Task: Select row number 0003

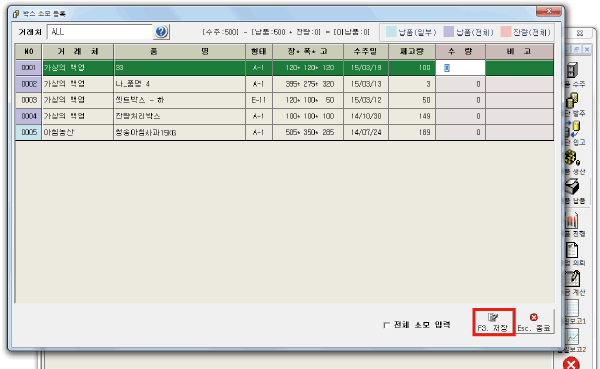Action: [29, 100]
